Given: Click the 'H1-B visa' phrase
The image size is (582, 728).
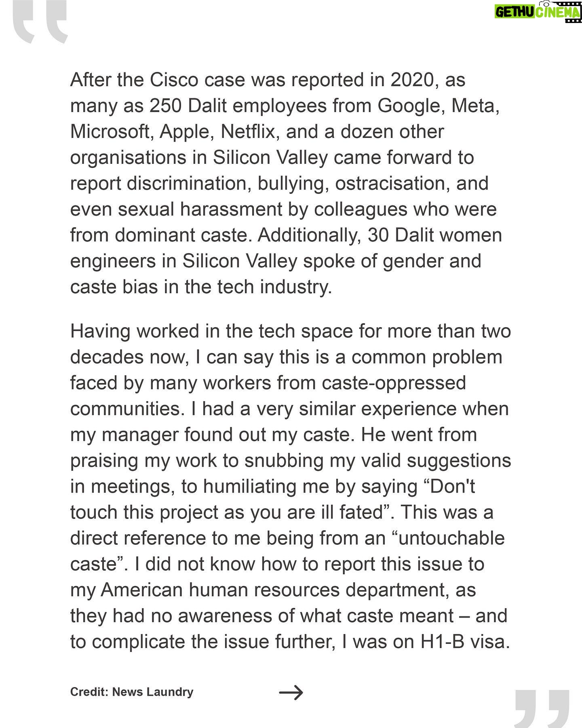Looking at the screenshot, I should (465, 642).
